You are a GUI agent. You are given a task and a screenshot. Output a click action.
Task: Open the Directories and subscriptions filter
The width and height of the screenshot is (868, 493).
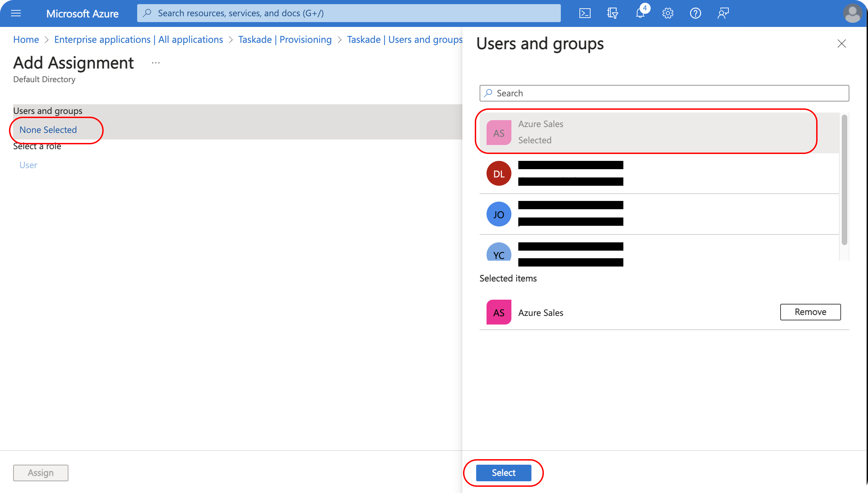(x=612, y=13)
